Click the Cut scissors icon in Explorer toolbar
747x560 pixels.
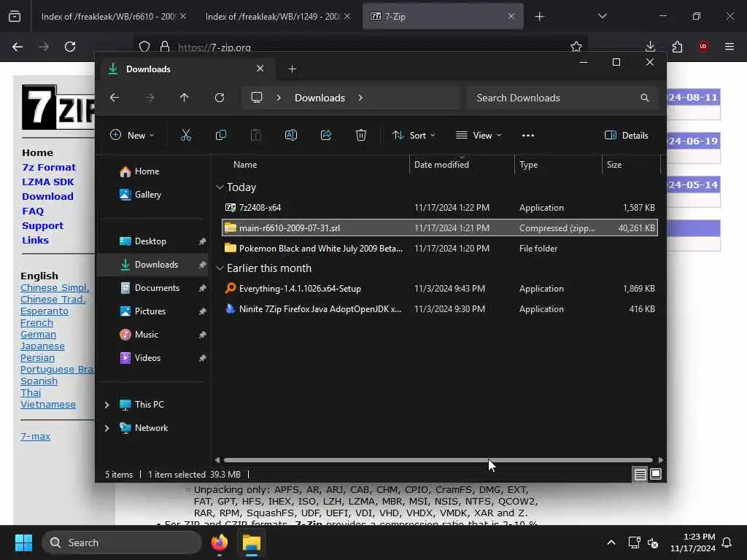pos(186,135)
